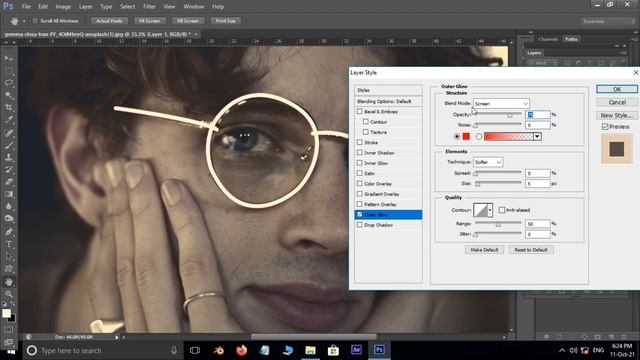Enable the Bevel & Emboss checkbox
The width and height of the screenshot is (640, 360).
[x=360, y=111]
